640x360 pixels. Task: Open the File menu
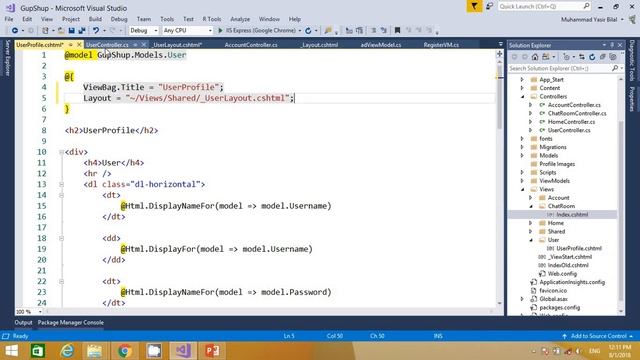tap(9, 19)
